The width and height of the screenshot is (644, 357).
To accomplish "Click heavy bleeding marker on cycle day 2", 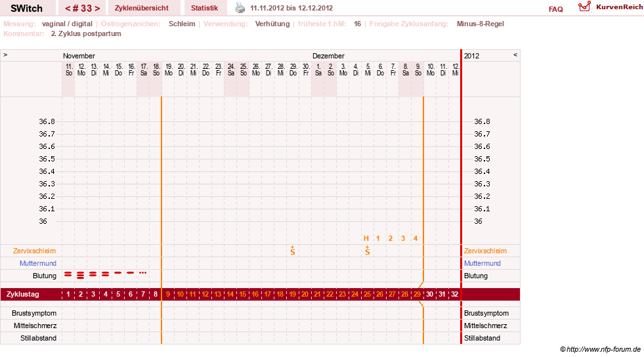I will tap(81, 275).
